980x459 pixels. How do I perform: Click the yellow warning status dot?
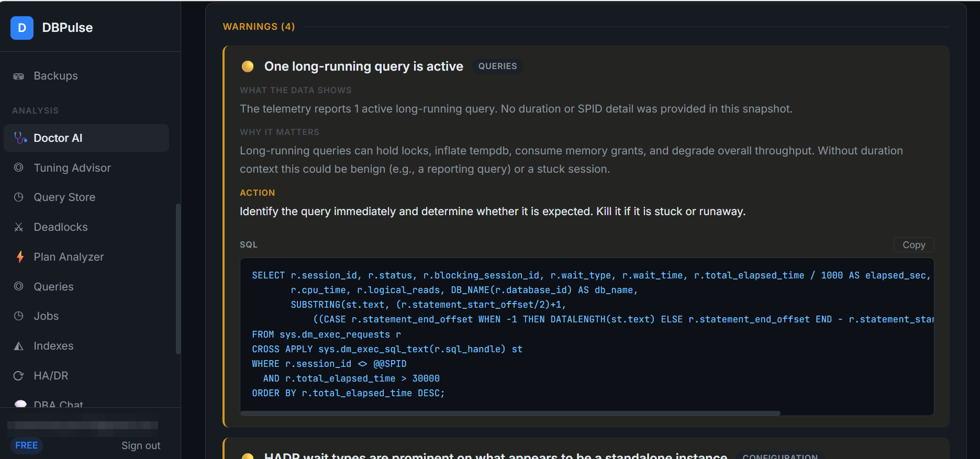[248, 66]
